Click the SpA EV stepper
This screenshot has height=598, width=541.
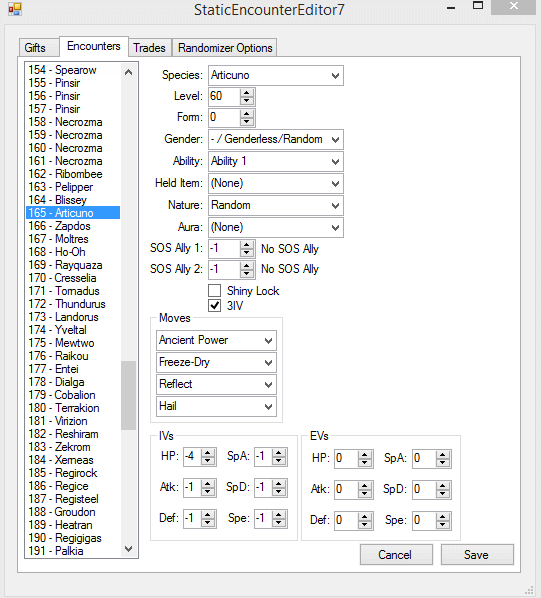point(443,458)
